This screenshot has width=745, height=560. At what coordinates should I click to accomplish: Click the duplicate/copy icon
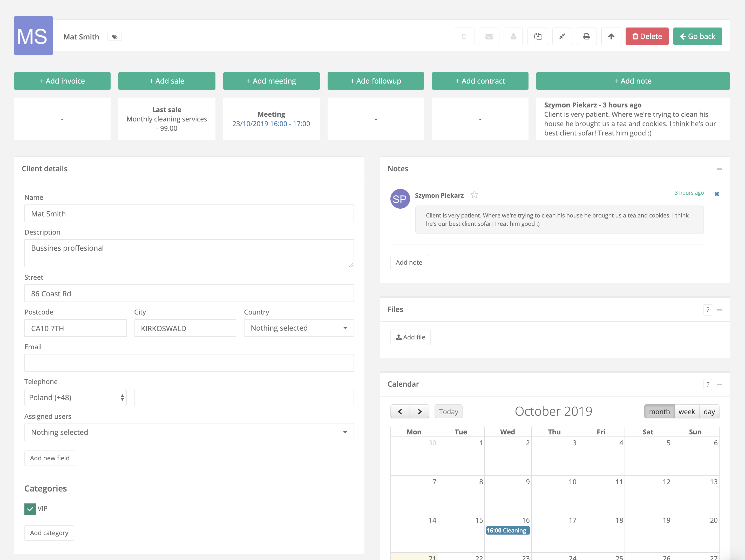tap(537, 37)
